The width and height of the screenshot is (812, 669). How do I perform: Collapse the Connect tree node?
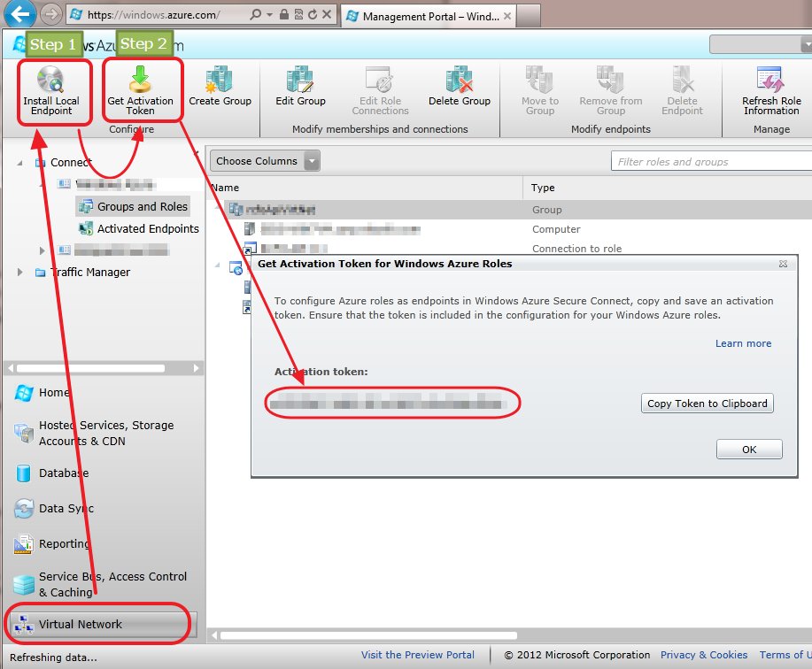point(19,163)
